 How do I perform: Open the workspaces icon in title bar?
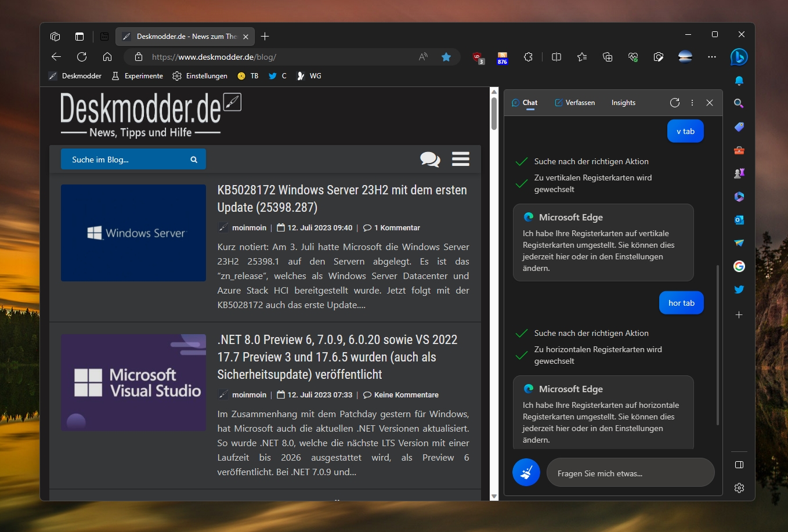point(56,37)
